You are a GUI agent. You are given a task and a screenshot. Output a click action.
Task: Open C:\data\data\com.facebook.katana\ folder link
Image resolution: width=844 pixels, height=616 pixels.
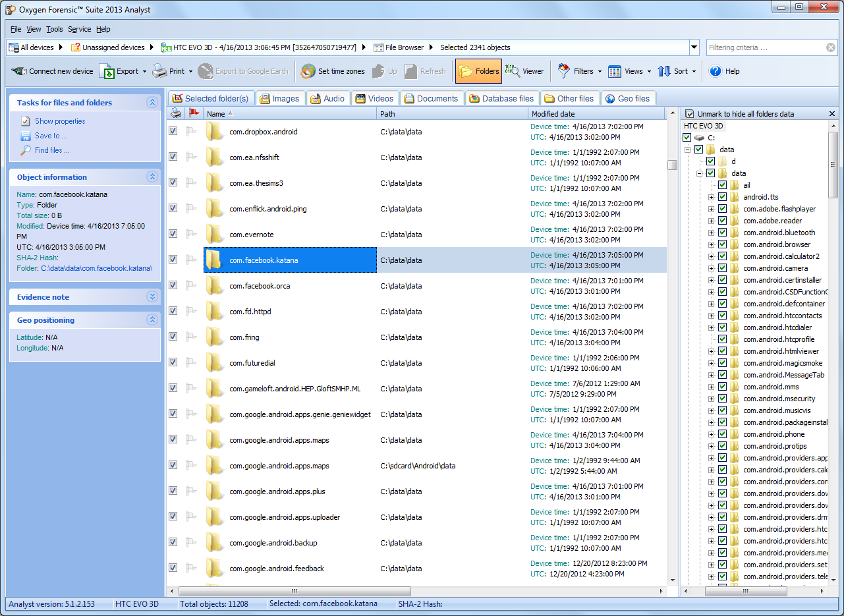coord(96,268)
